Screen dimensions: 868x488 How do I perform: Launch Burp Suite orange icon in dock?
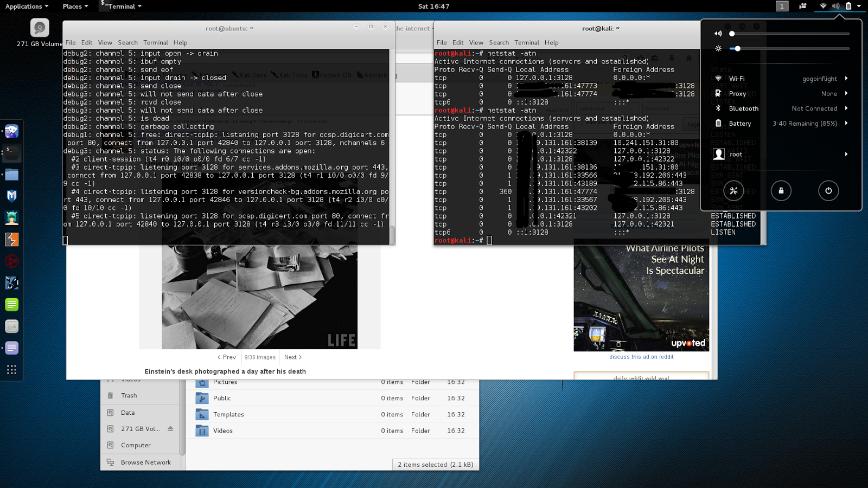pos(12,240)
